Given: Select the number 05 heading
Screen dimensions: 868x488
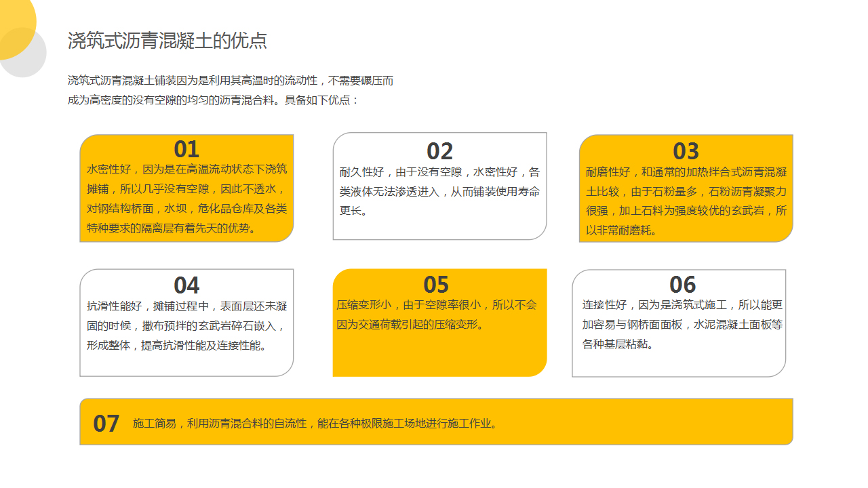Looking at the screenshot, I should [436, 285].
